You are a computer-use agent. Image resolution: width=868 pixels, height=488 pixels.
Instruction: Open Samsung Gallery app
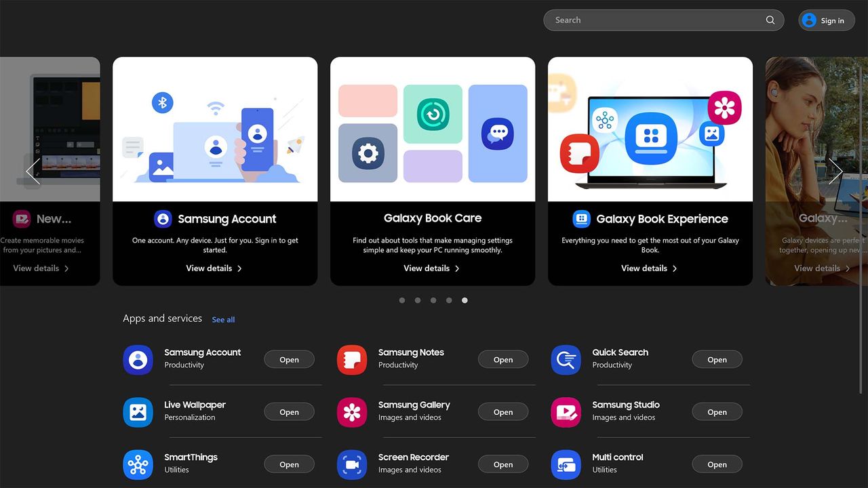503,412
